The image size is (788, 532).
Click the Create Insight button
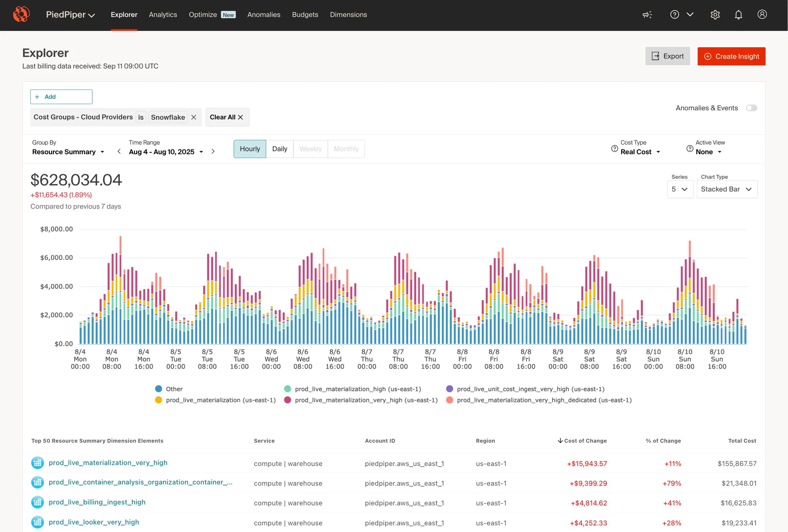pos(731,56)
